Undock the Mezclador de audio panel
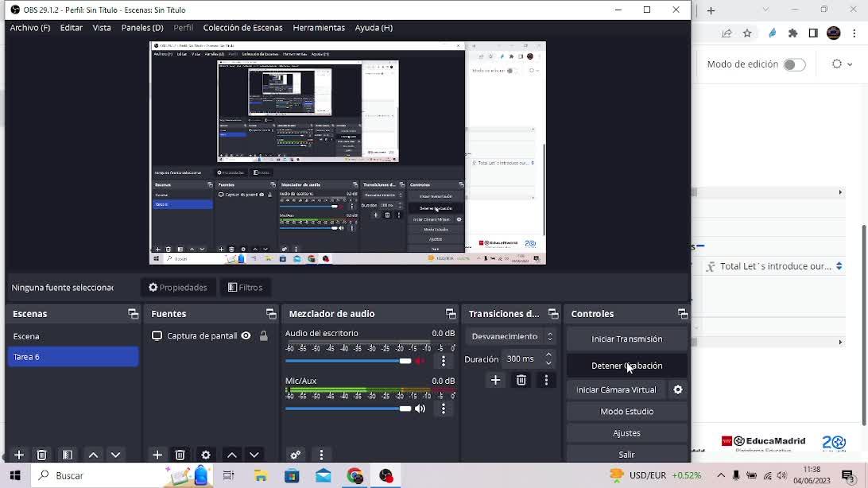The width and height of the screenshot is (868, 488). pyautogui.click(x=451, y=314)
